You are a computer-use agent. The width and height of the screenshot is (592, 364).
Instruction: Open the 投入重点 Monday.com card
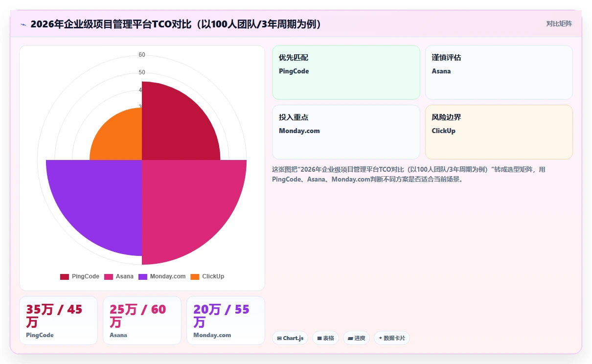pyautogui.click(x=346, y=132)
